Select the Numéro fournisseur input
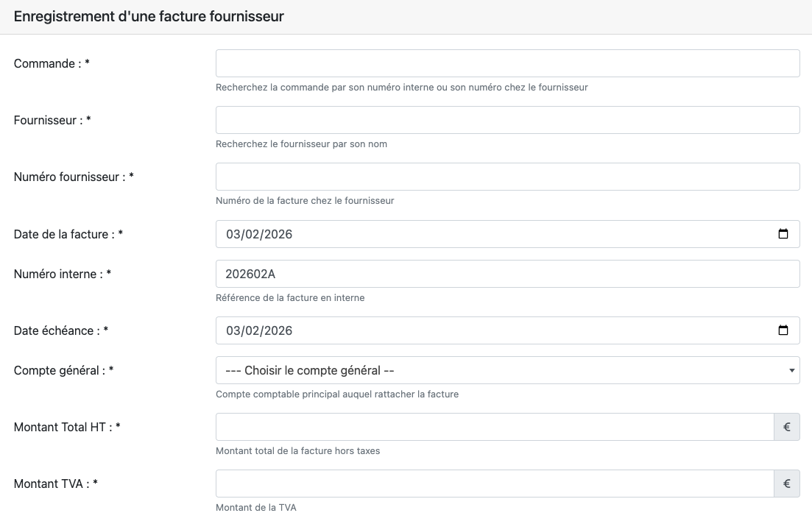This screenshot has width=812, height=524. pyautogui.click(x=507, y=177)
